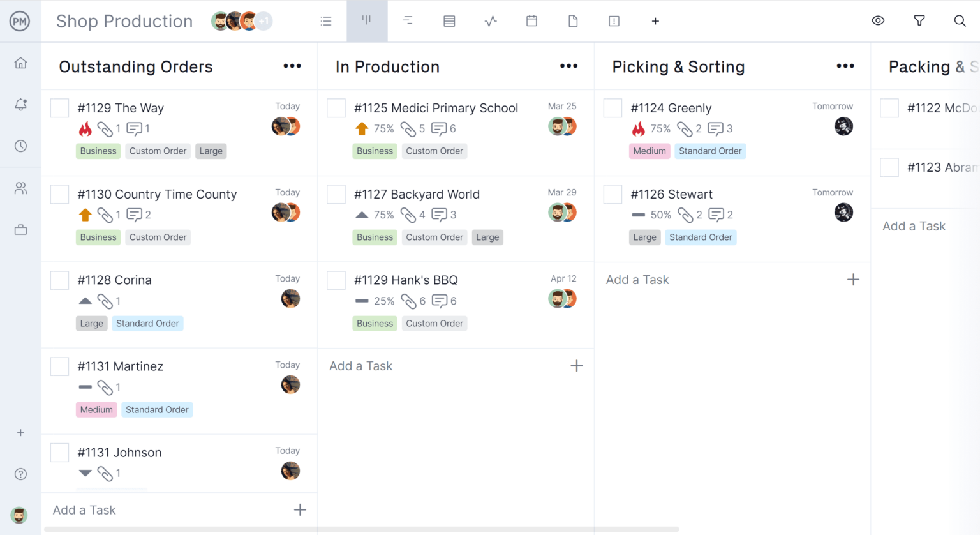Open the filter icon
Image resolution: width=980 pixels, height=535 pixels.
pyautogui.click(x=919, y=20)
